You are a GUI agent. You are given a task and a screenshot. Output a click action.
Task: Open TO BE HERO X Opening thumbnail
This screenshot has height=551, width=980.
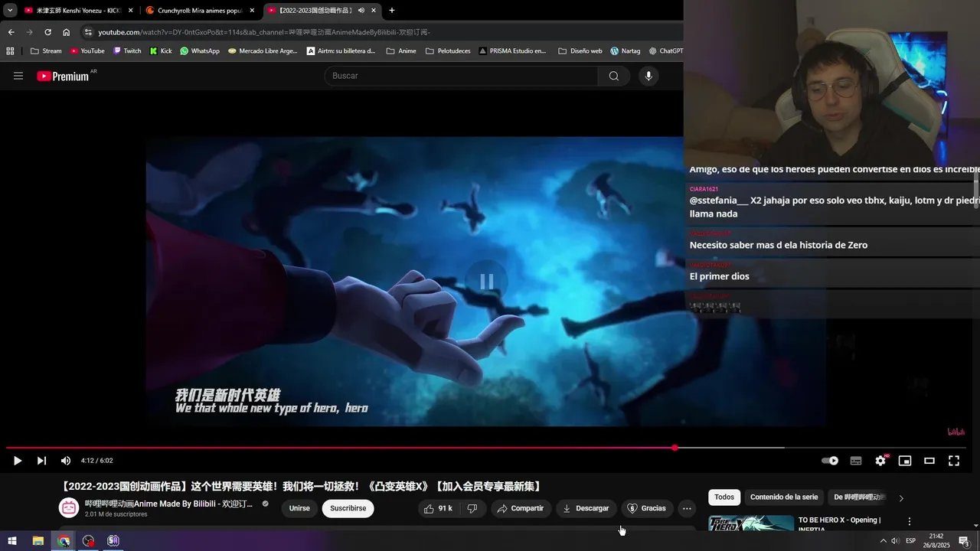point(751,523)
